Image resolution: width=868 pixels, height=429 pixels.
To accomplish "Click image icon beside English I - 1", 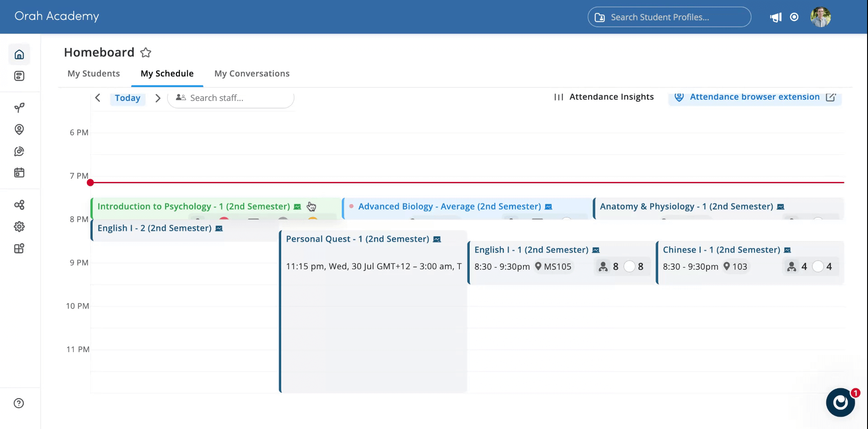I will [596, 250].
